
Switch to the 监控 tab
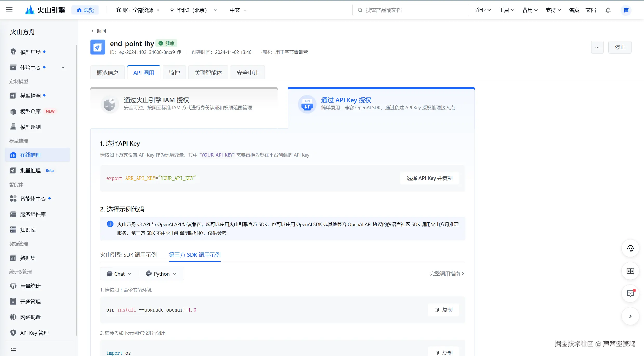point(174,73)
